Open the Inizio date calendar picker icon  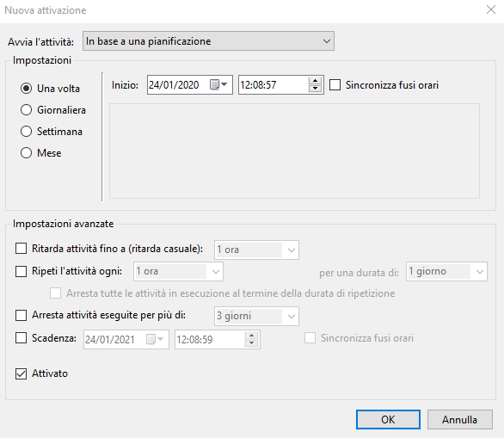pyautogui.click(x=218, y=85)
